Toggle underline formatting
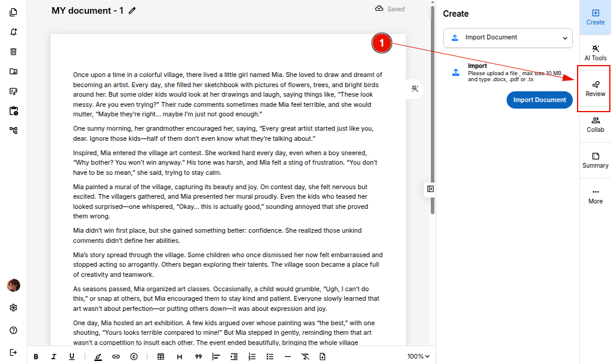Viewport: 611px width, 364px height. point(72,356)
